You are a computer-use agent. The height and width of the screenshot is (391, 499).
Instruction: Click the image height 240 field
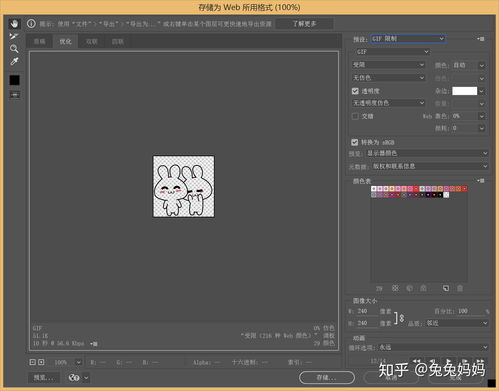(x=366, y=323)
